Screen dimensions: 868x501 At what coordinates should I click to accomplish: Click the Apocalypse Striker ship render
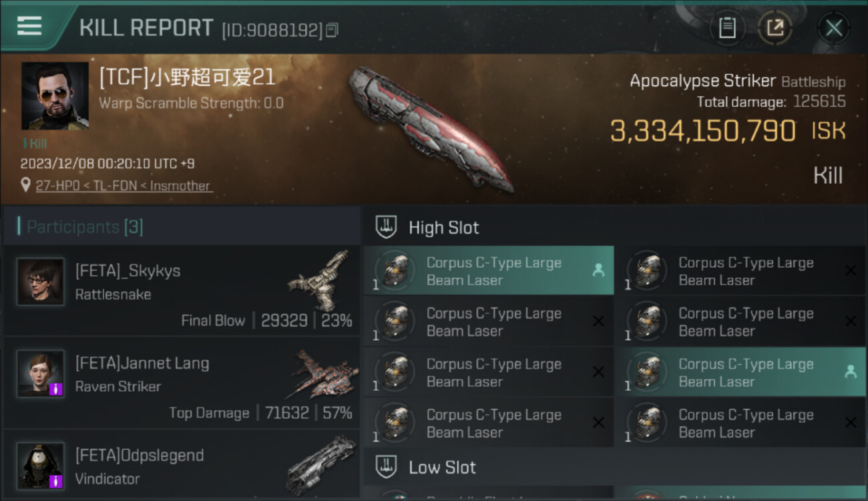(431, 129)
